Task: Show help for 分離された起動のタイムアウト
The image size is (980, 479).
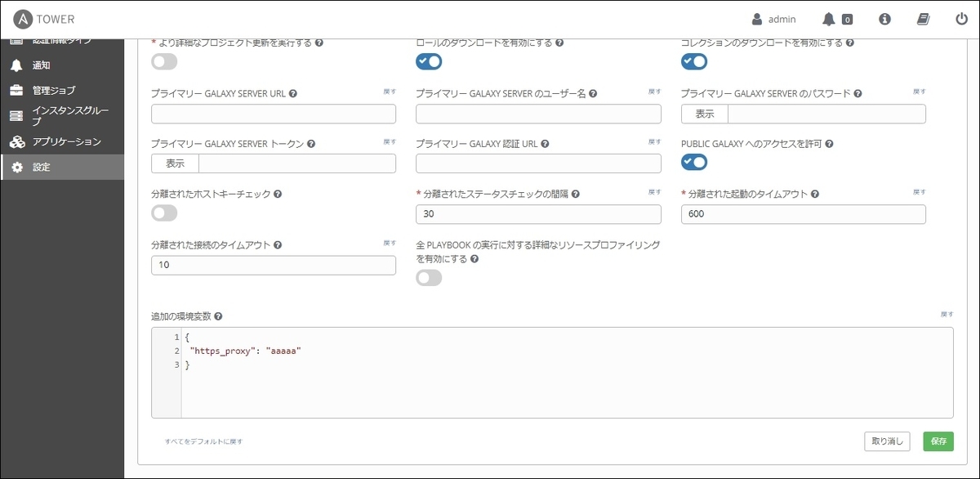Action: (815, 195)
